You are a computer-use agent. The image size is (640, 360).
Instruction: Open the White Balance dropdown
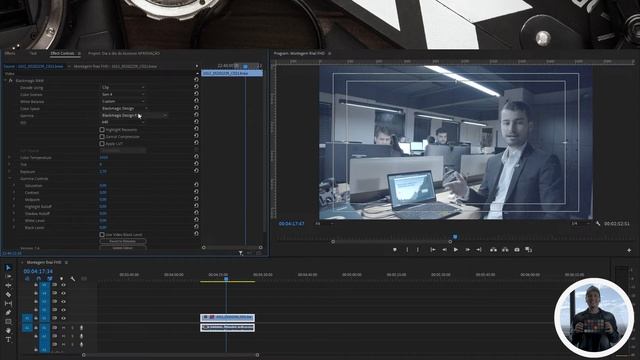(x=123, y=101)
